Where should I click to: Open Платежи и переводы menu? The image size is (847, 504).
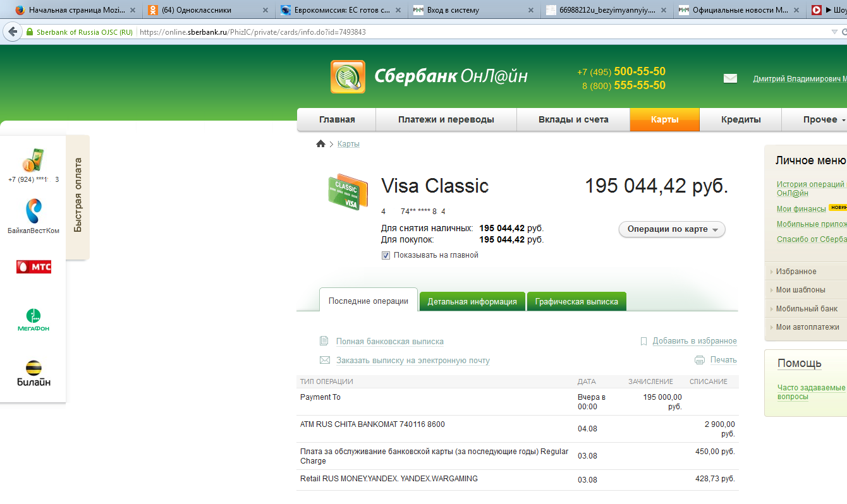(x=446, y=119)
